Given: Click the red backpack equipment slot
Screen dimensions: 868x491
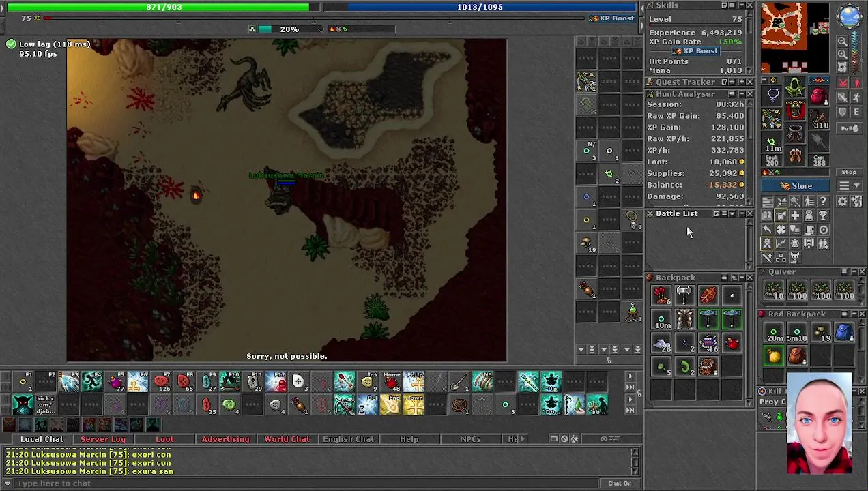Looking at the screenshot, I should (x=819, y=95).
